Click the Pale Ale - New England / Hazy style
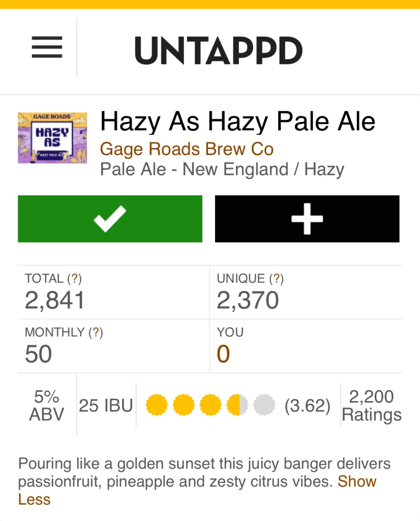 tap(222, 169)
